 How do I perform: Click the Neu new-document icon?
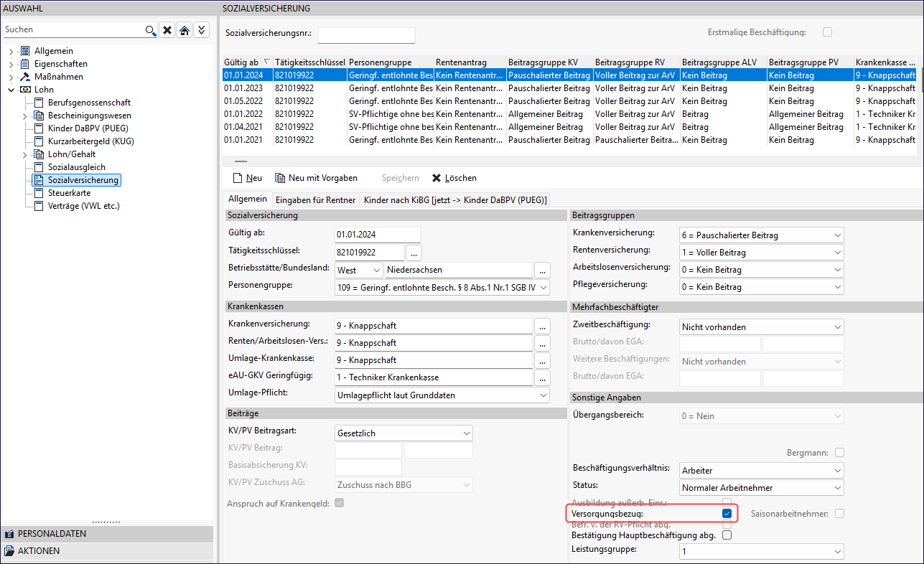[238, 178]
